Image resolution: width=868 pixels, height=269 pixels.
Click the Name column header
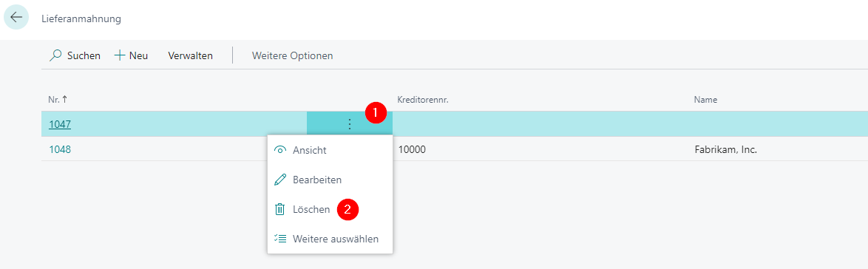tap(706, 100)
